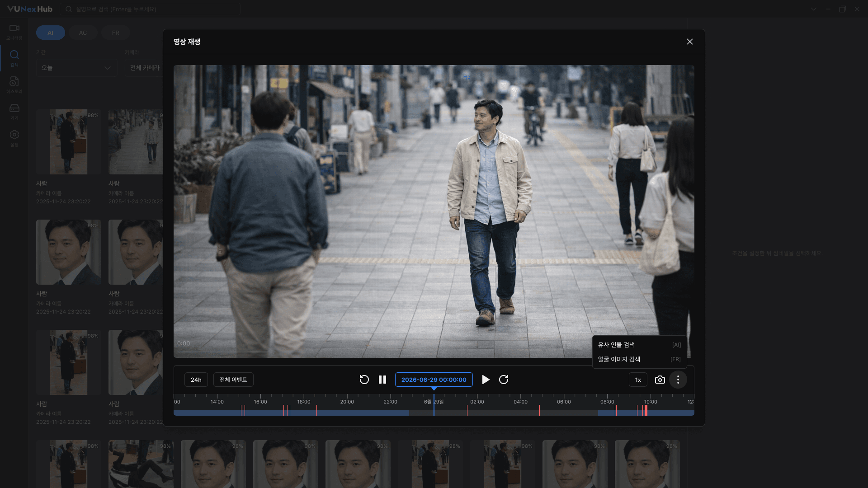The width and height of the screenshot is (868, 488).
Task: Expand the 오늘 period dropdown
Action: click(x=76, y=68)
